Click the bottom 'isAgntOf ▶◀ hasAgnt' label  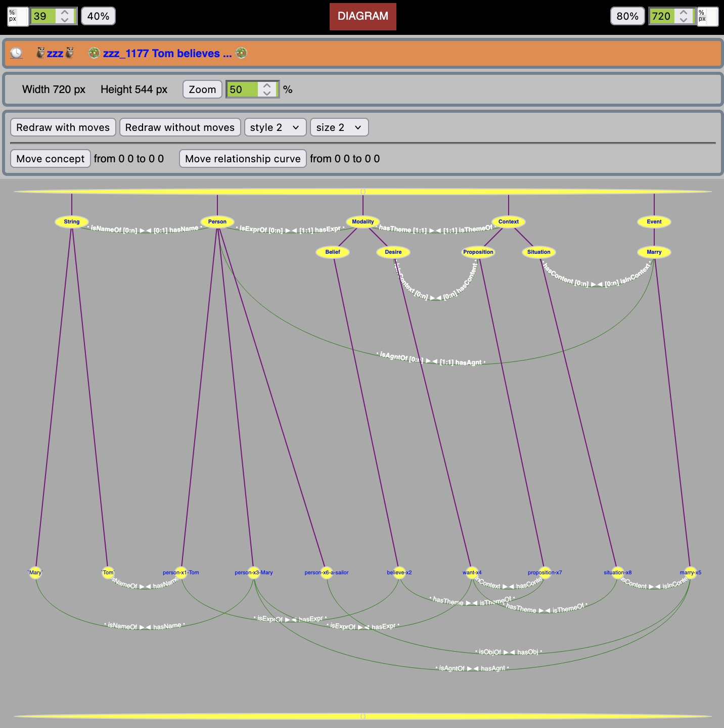point(472,668)
